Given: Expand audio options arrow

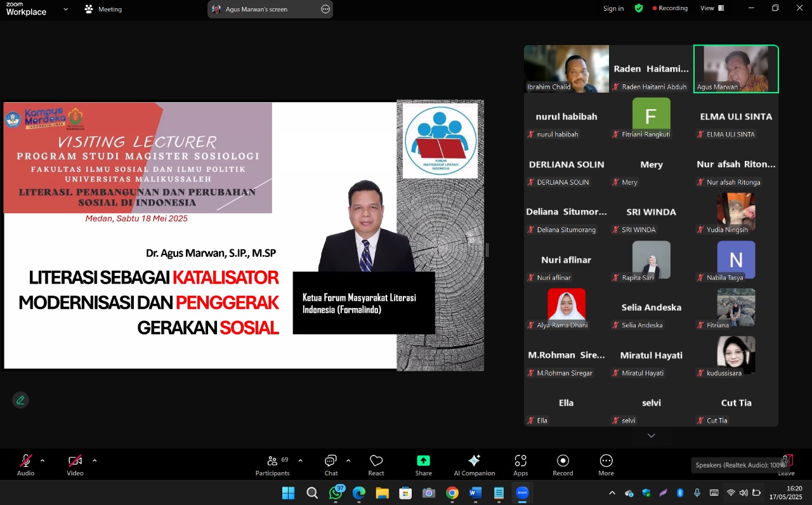Looking at the screenshot, I should (x=43, y=461).
